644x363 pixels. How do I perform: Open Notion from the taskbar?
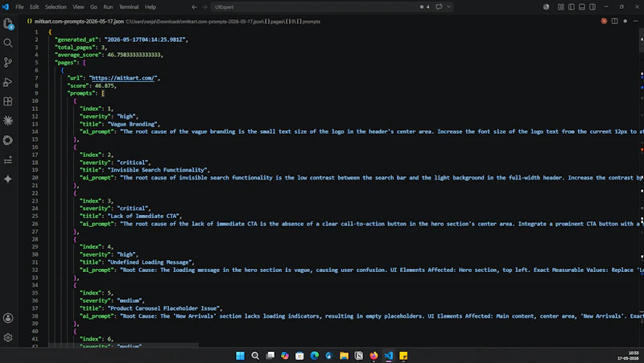click(x=359, y=356)
